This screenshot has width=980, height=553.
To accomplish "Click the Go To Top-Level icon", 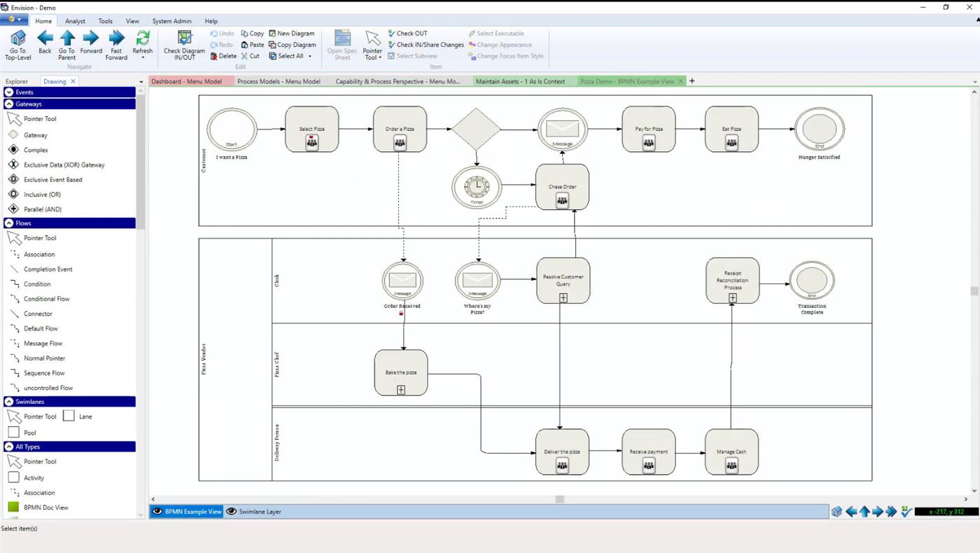I will [18, 38].
